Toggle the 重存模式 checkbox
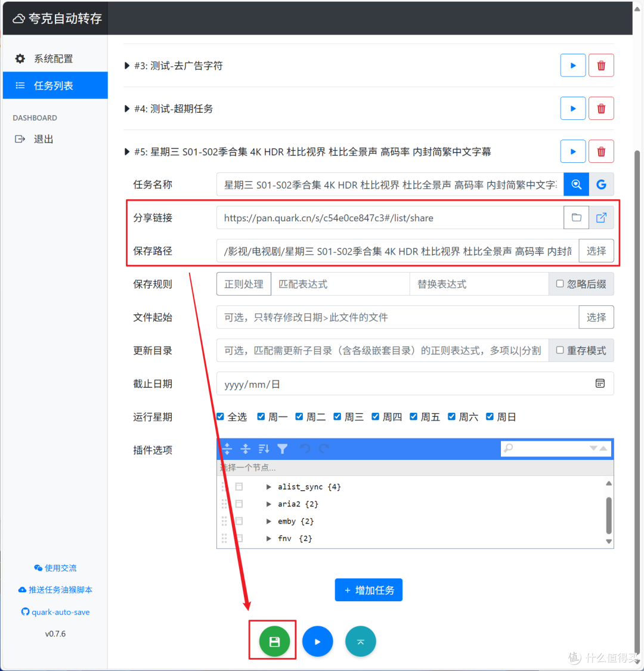Viewport: 644px width, 671px height. tap(560, 350)
